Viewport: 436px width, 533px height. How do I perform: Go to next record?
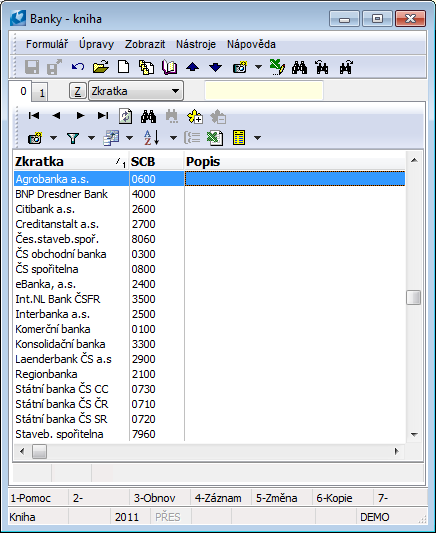pos(80,116)
